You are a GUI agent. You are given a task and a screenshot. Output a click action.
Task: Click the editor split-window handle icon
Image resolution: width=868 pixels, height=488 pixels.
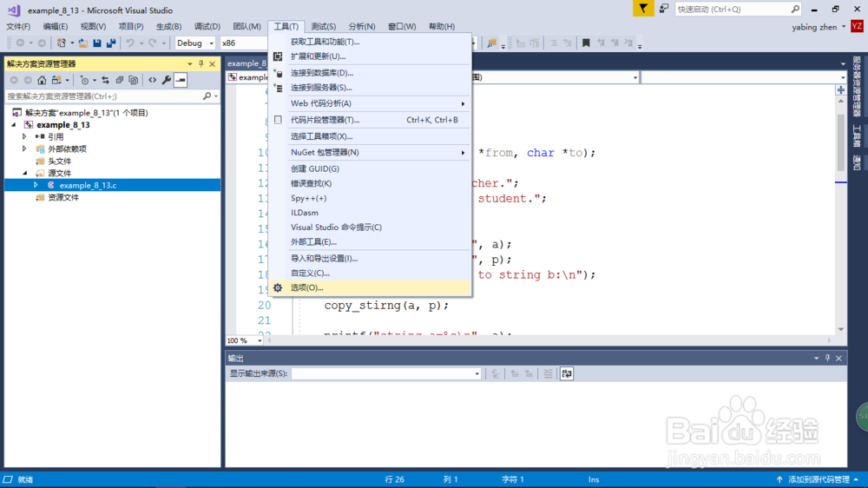[x=841, y=89]
